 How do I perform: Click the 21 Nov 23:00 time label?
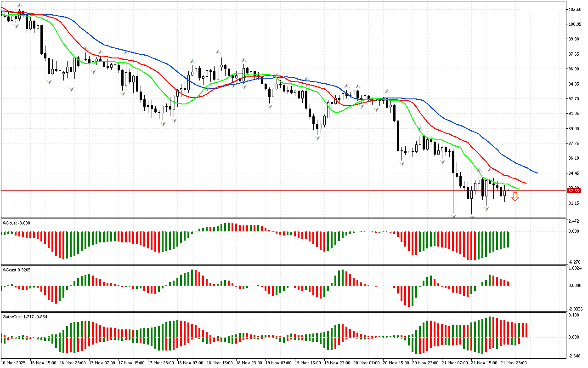(513, 362)
